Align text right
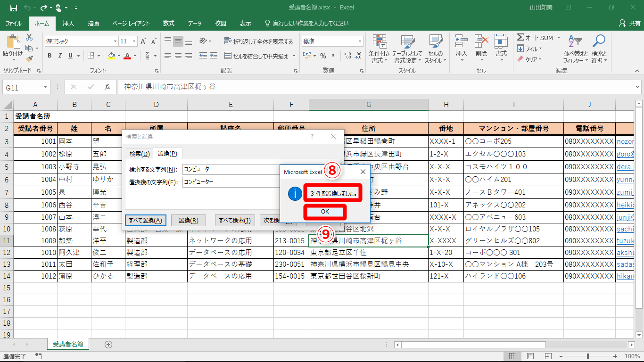Viewport: 644px width, 362px height. [x=189, y=56]
